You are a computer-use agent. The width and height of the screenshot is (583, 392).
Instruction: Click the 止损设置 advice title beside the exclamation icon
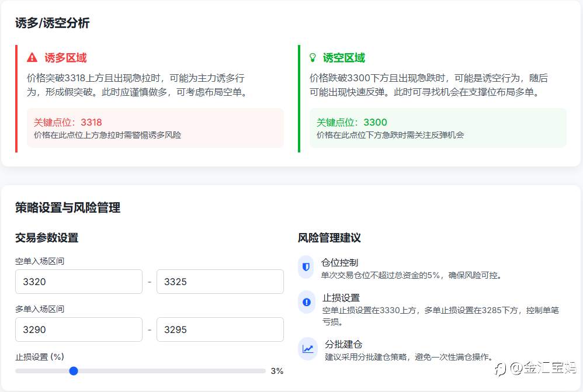341,298
